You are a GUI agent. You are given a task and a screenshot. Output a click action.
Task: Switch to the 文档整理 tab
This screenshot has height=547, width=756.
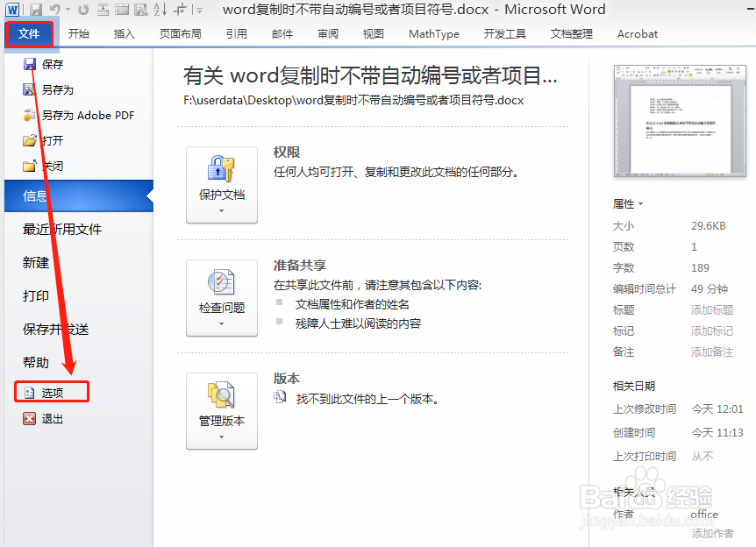571,33
